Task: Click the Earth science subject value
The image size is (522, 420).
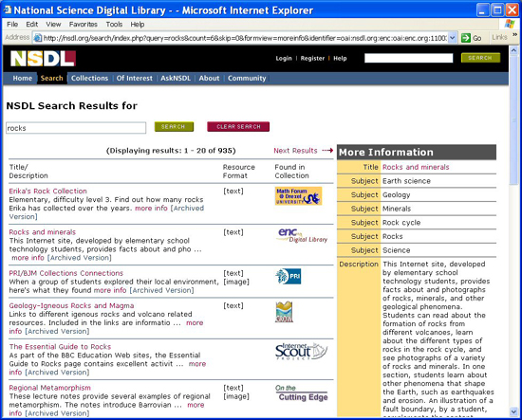Action: (406, 181)
